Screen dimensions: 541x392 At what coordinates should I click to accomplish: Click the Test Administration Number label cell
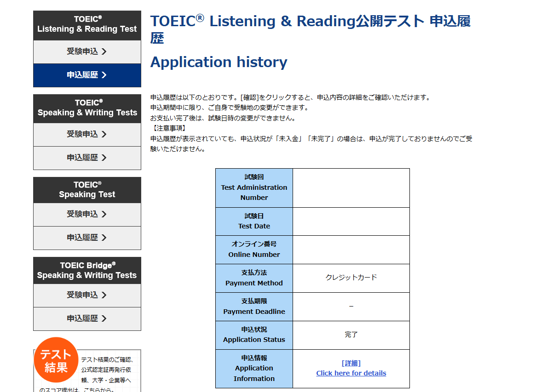click(254, 188)
